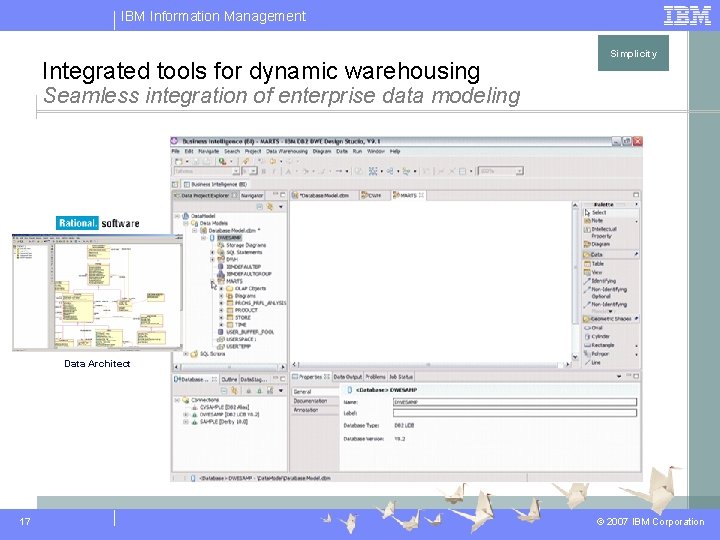Image resolution: width=720 pixels, height=540 pixels.
Task: Expand the TIME table node
Action: (x=221, y=325)
